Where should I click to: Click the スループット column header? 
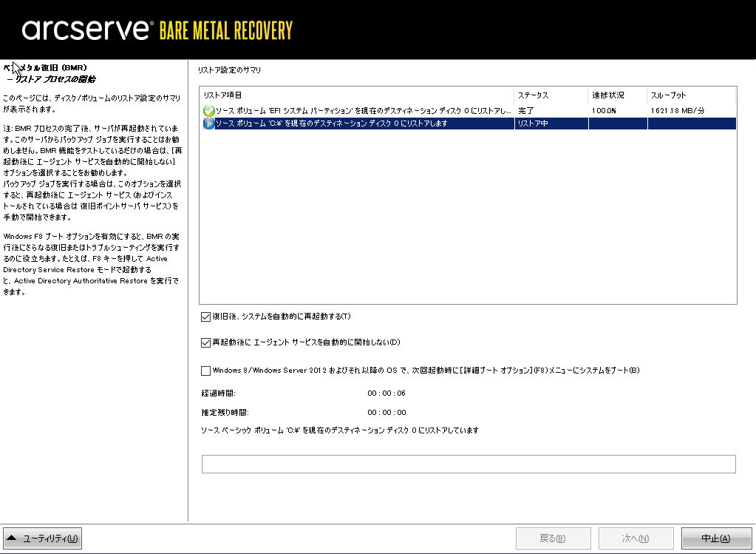tap(692, 95)
